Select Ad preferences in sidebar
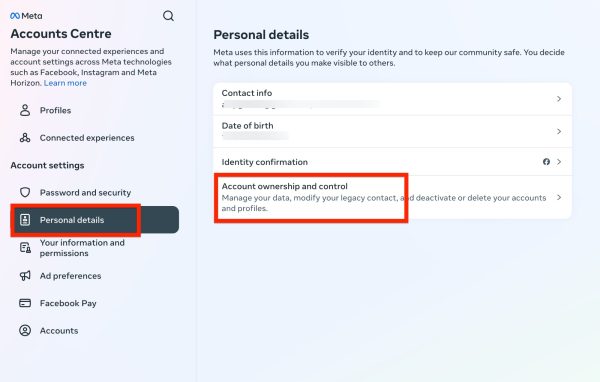This screenshot has height=382, width=600. coord(70,276)
